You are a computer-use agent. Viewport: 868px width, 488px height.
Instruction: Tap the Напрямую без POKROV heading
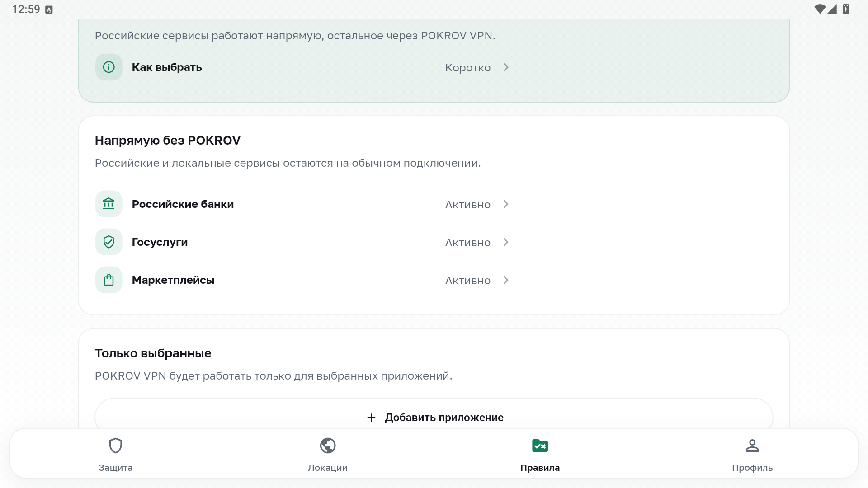tap(168, 141)
